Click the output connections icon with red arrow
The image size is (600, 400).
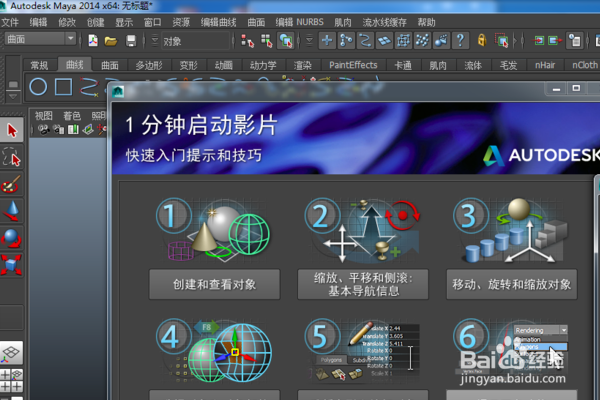pos(554,40)
